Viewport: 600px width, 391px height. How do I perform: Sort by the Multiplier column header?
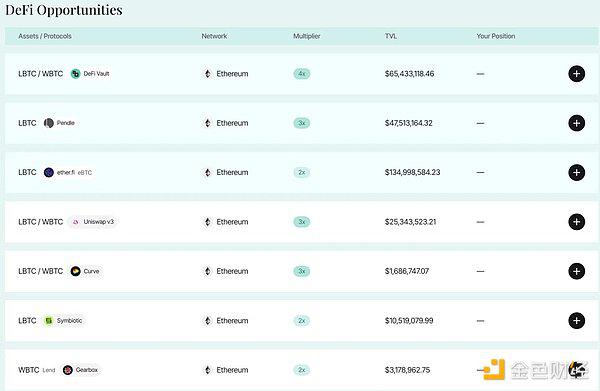pos(307,36)
